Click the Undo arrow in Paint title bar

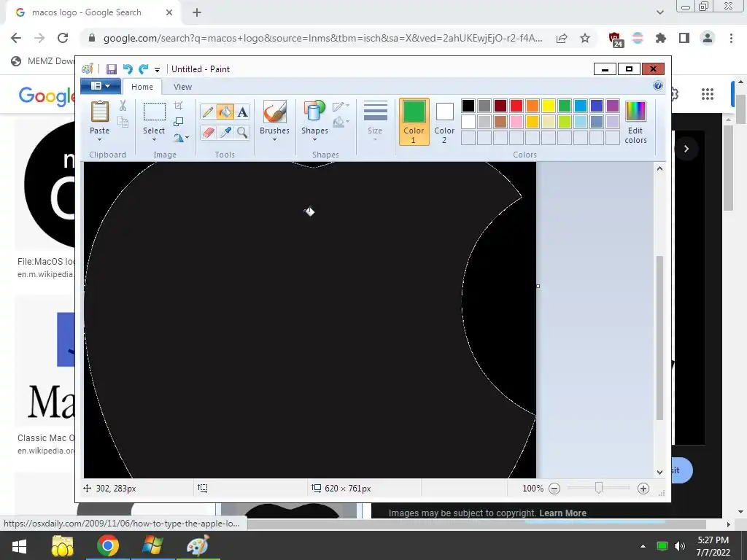[128, 69]
